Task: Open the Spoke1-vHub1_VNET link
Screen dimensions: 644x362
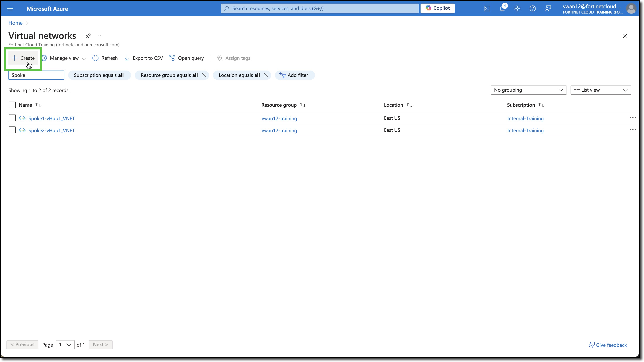Action: 51,118
